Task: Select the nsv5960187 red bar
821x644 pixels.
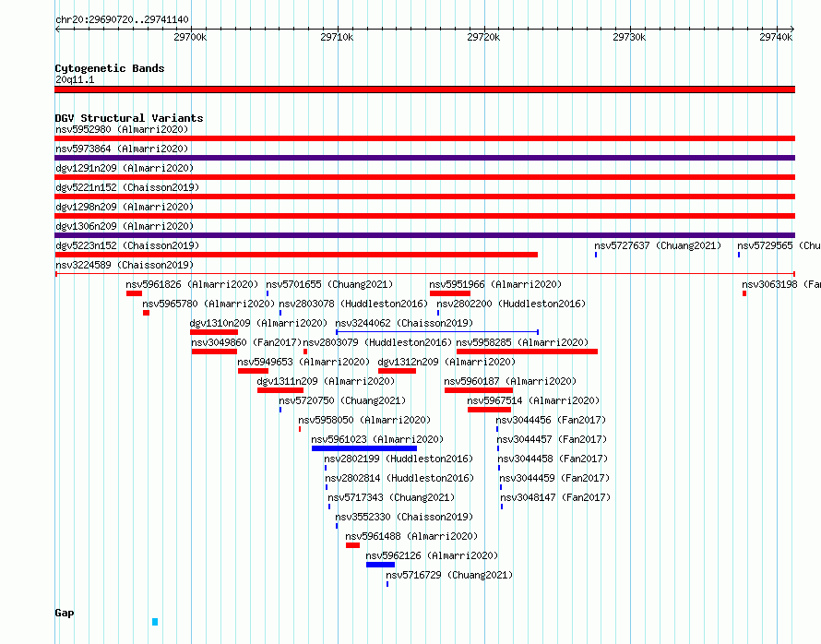Action: (x=479, y=390)
